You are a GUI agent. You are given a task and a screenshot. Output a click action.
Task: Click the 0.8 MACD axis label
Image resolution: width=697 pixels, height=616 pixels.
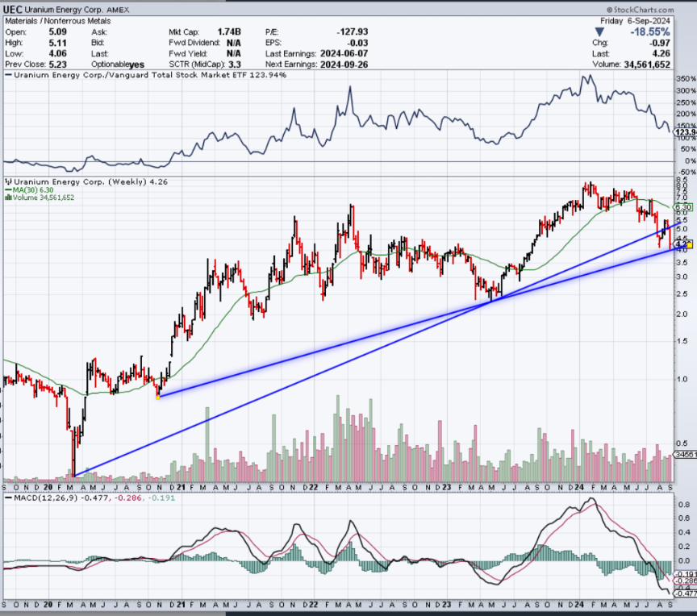[x=685, y=505]
